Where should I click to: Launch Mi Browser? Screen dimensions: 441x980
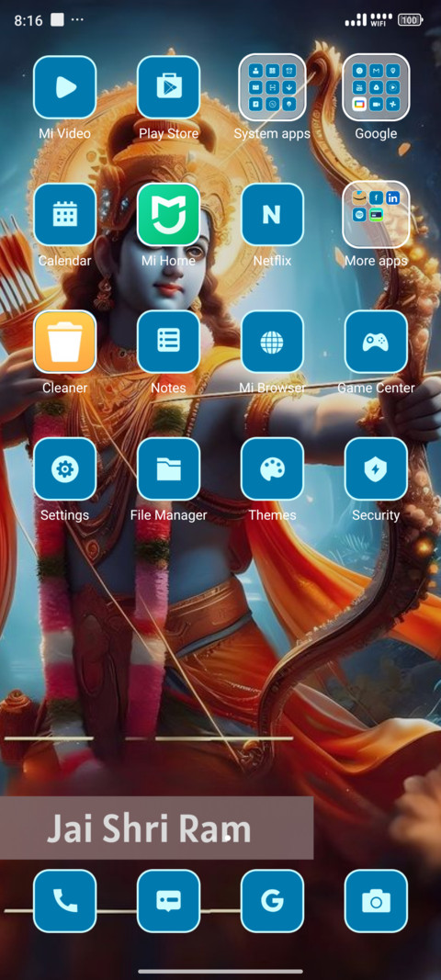pyautogui.click(x=272, y=342)
